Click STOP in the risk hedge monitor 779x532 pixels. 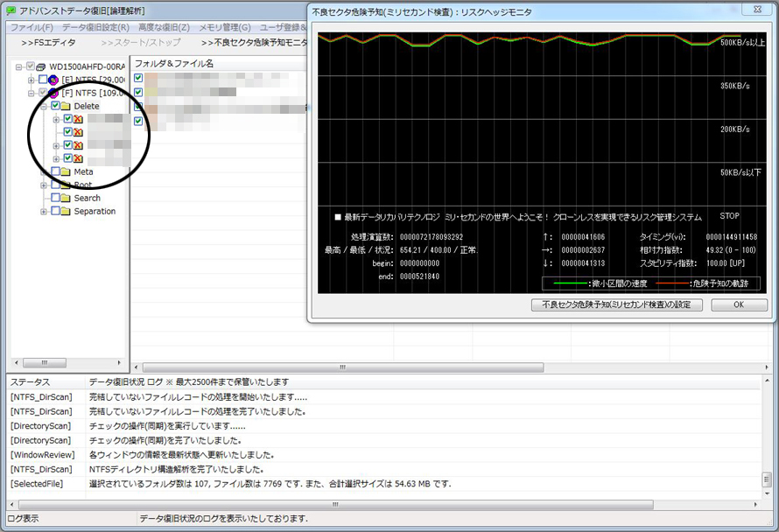(729, 215)
